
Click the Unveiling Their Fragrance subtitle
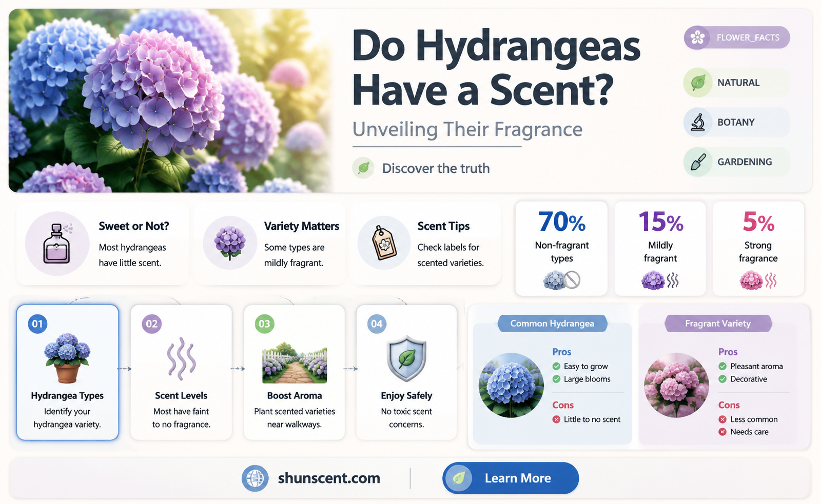[x=467, y=129]
